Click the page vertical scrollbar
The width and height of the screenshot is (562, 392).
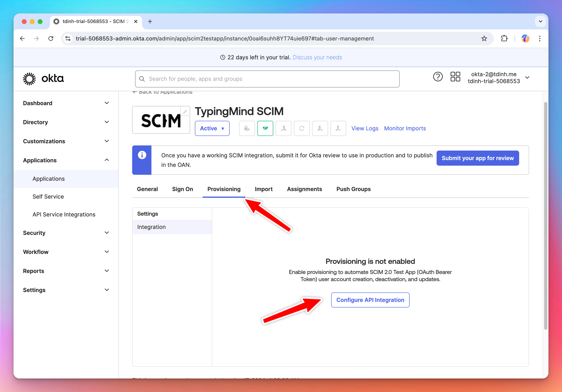click(x=546, y=215)
